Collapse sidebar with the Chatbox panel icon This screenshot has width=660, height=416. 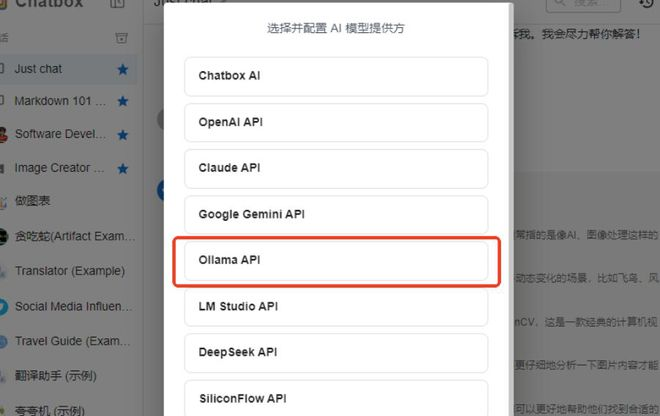click(x=117, y=3)
